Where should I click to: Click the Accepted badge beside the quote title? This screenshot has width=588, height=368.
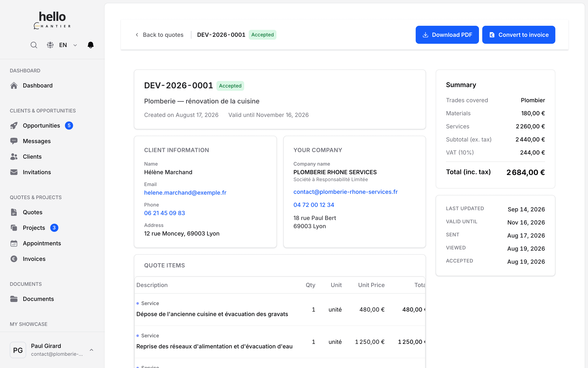[x=230, y=86]
